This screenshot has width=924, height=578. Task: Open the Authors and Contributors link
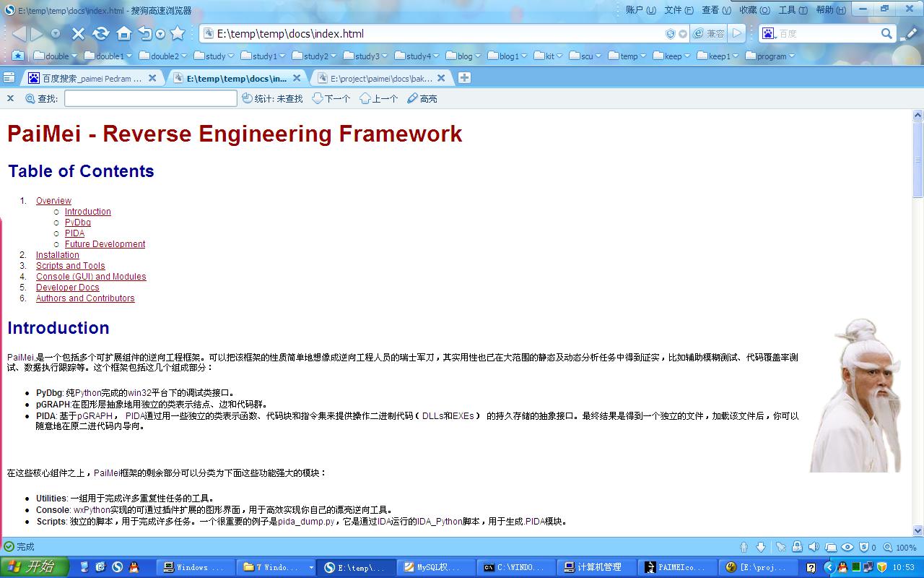[x=85, y=298]
